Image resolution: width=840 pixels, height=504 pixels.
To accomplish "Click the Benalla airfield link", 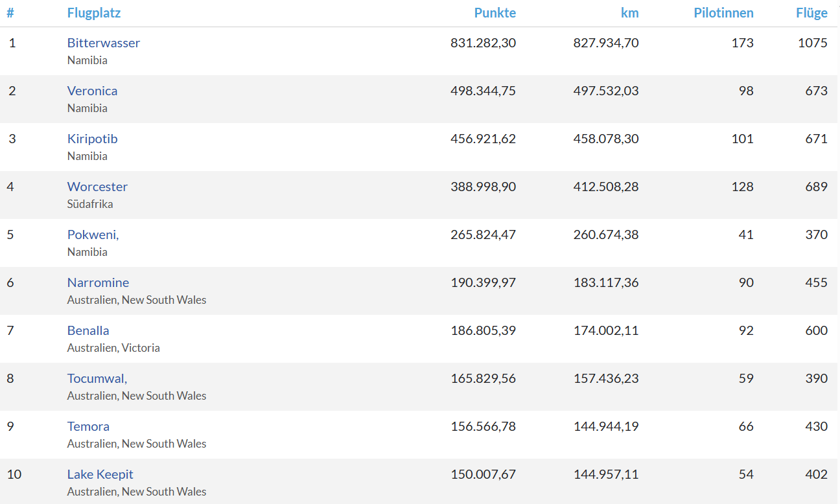I will pyautogui.click(x=88, y=330).
